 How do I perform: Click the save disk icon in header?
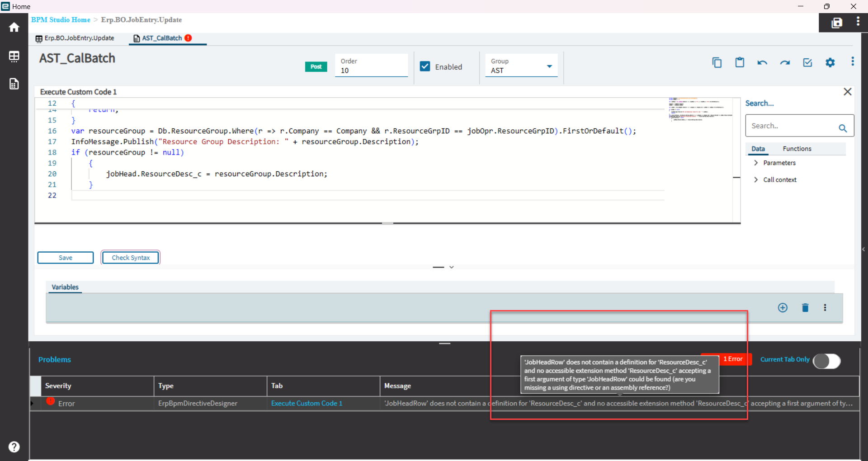point(837,23)
